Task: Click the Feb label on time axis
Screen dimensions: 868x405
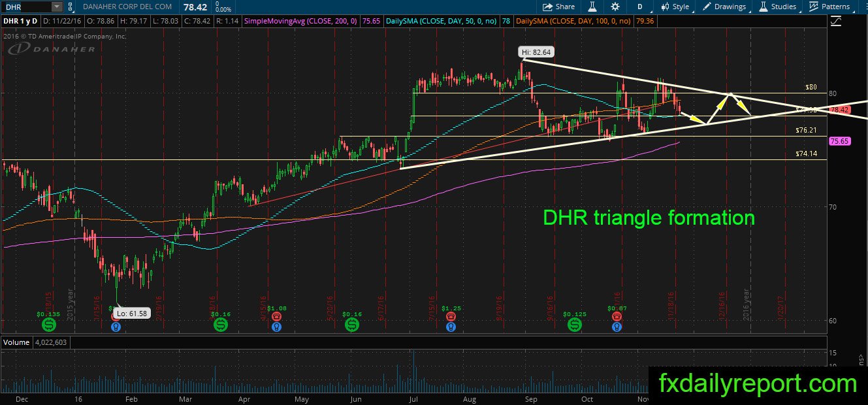Action: pyautogui.click(x=131, y=398)
